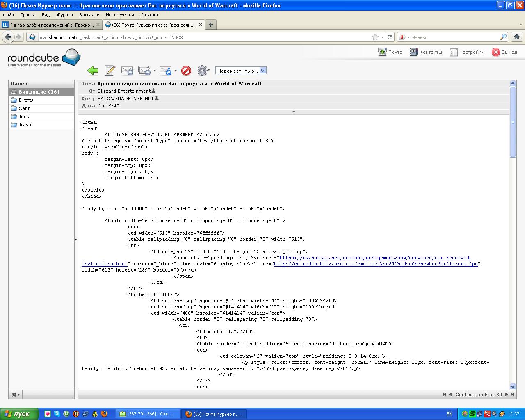Open the search engine selector dropdown
The width and height of the screenshot is (525, 420).
(404, 37)
